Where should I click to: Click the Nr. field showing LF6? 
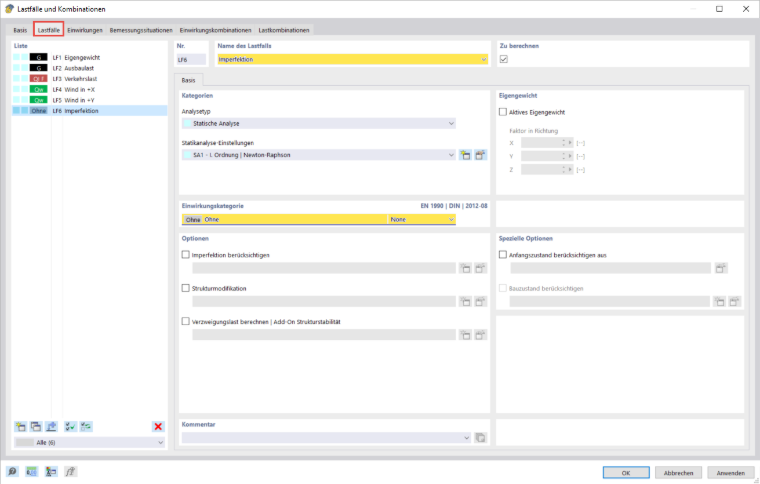[191, 60]
